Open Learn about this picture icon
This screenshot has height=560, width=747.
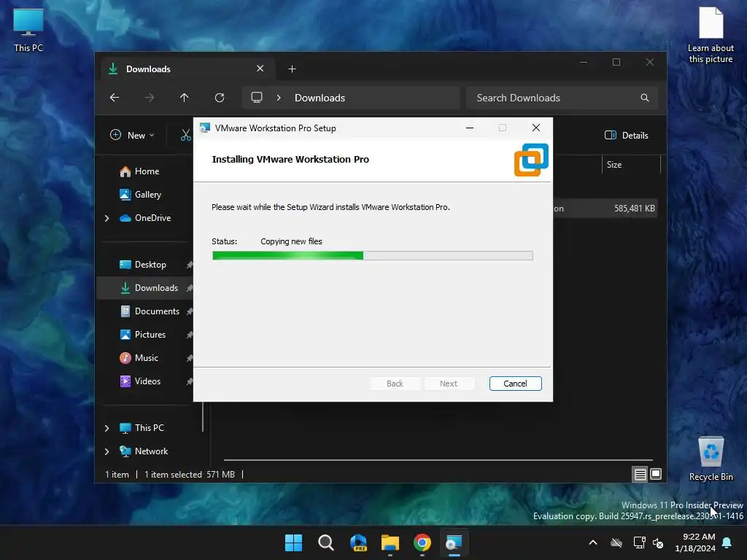coord(711,35)
